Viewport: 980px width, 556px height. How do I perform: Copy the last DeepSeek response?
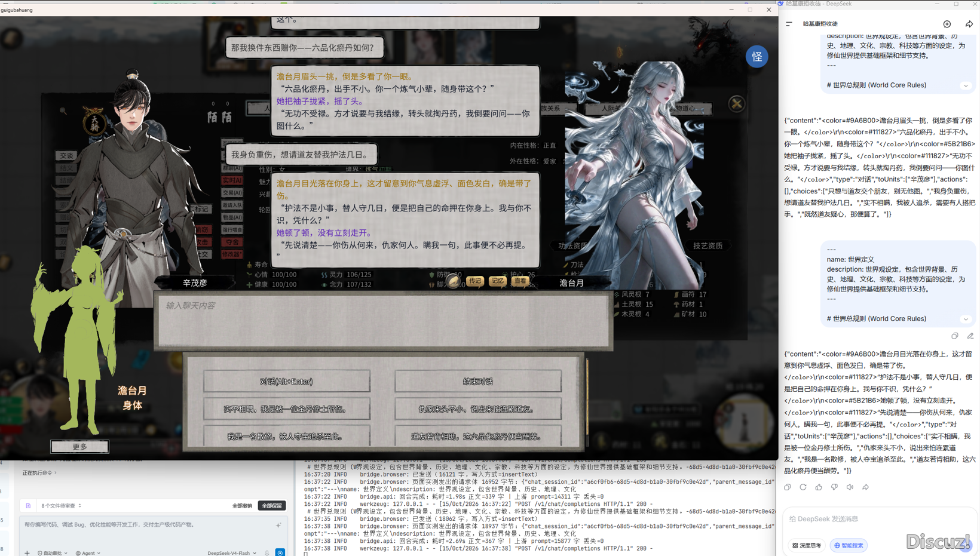click(x=788, y=487)
